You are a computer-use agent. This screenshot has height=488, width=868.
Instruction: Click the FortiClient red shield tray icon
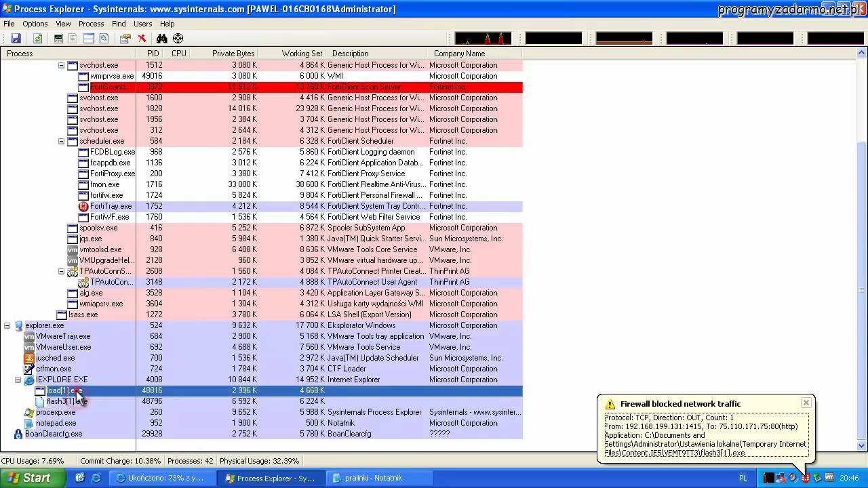tap(805, 478)
